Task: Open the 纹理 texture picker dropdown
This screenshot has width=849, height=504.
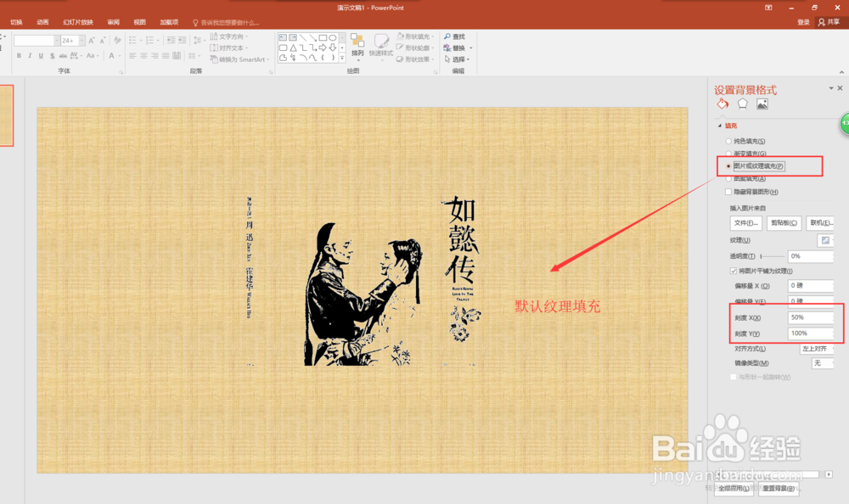Action: pos(826,240)
